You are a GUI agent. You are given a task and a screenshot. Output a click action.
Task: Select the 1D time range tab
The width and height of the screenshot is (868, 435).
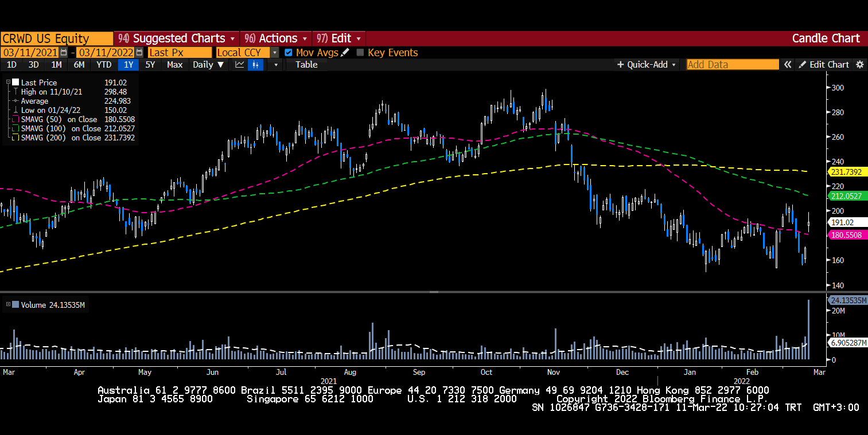click(11, 65)
